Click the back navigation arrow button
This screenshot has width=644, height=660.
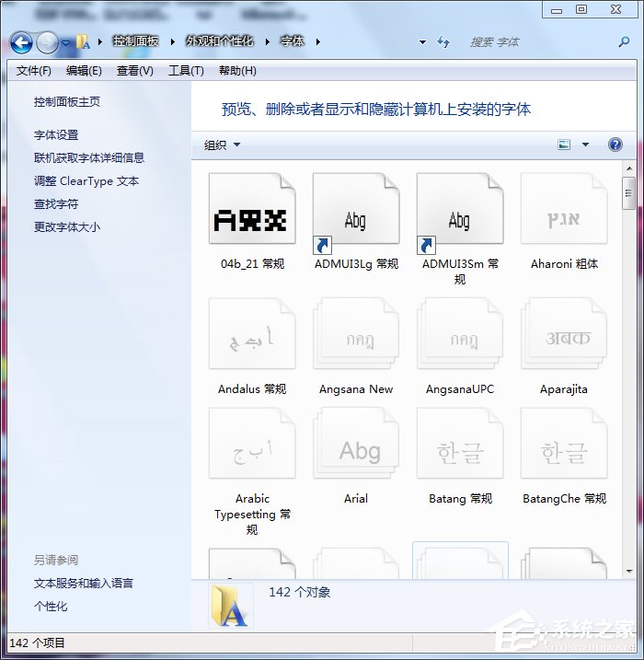pos(22,42)
